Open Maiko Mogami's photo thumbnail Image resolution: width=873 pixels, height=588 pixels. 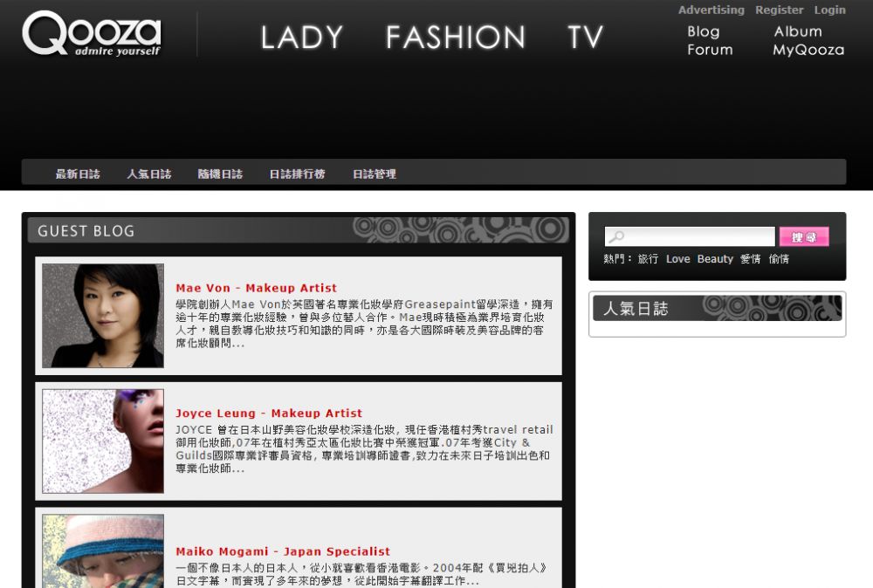(103, 550)
